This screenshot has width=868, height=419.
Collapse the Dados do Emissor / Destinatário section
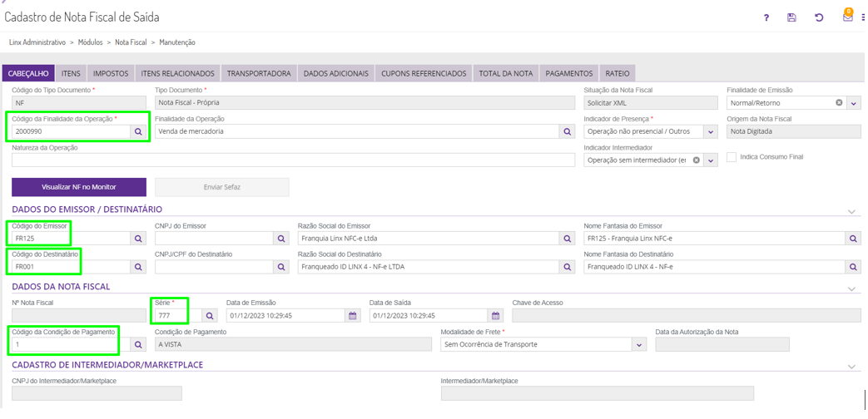pos(851,211)
